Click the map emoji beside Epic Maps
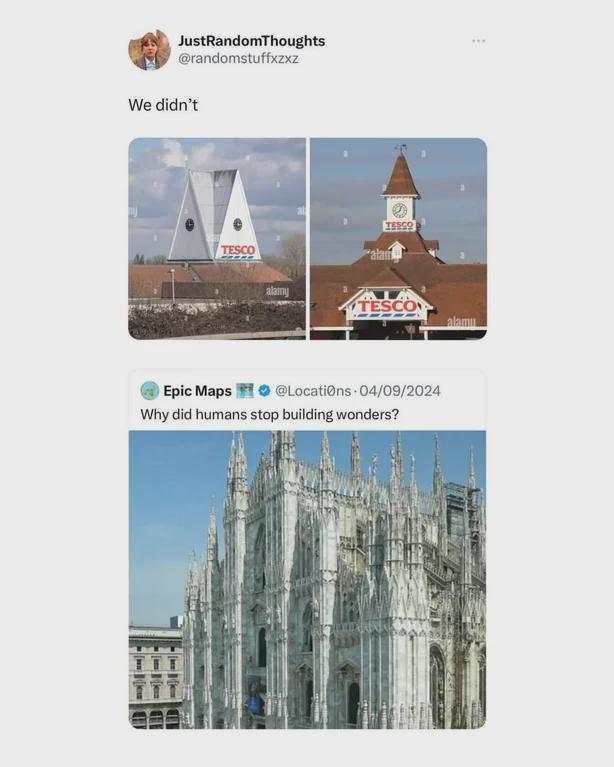The image size is (614, 767). (245, 391)
